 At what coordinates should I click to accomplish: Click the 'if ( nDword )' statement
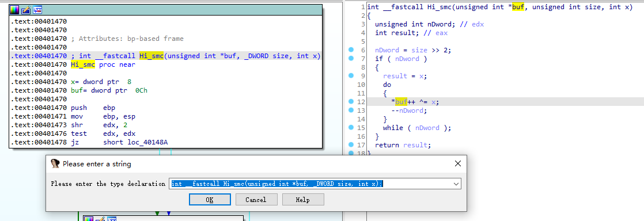[x=401, y=59]
